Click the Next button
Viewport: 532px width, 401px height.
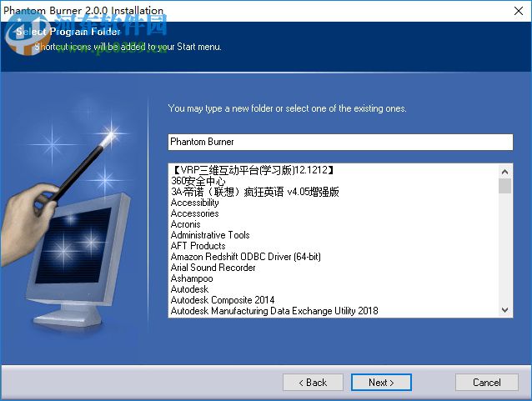(x=381, y=383)
